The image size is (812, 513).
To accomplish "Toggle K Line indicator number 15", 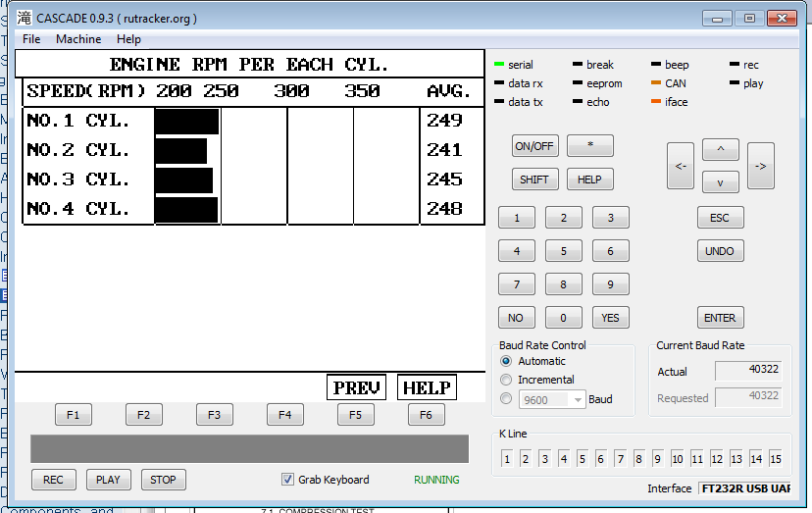I will [775, 459].
